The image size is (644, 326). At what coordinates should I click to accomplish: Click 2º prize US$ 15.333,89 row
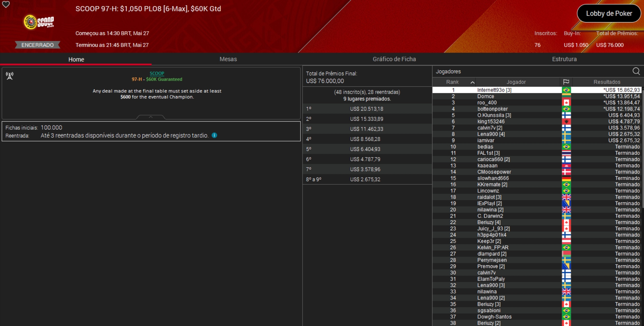(x=367, y=119)
